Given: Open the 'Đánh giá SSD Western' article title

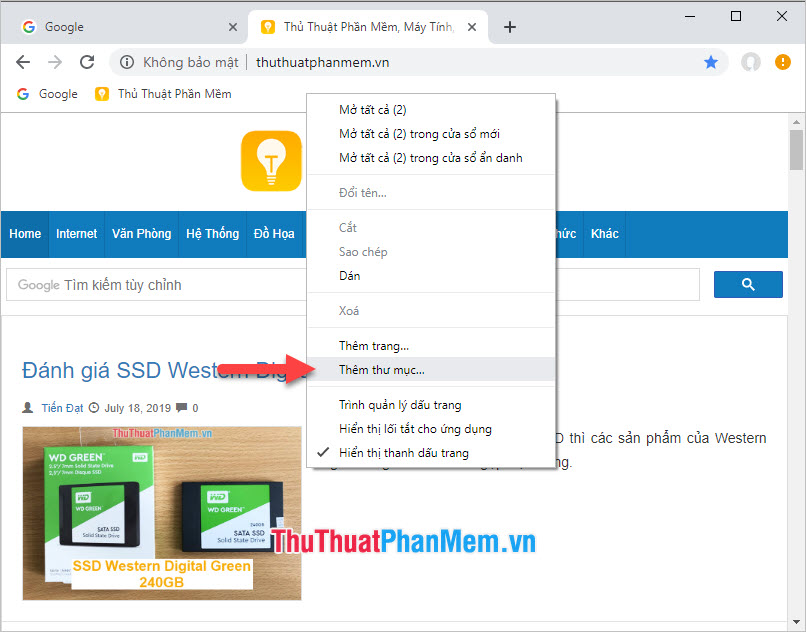Looking at the screenshot, I should [164, 370].
